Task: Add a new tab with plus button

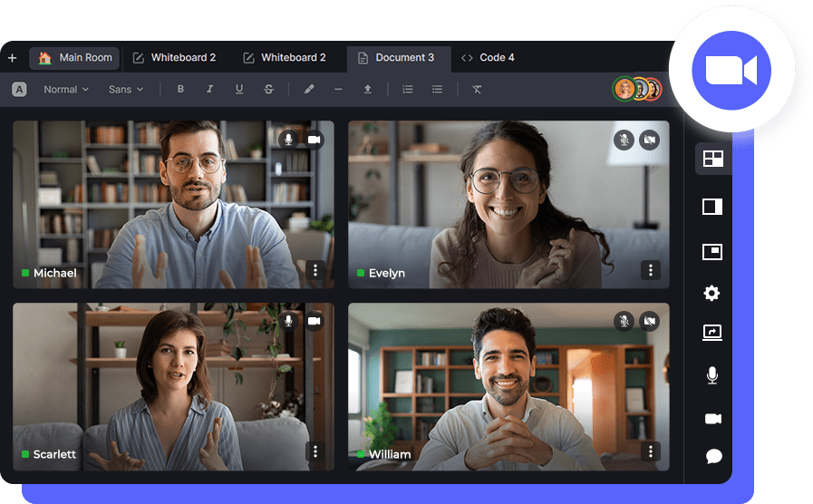Action: tap(13, 58)
